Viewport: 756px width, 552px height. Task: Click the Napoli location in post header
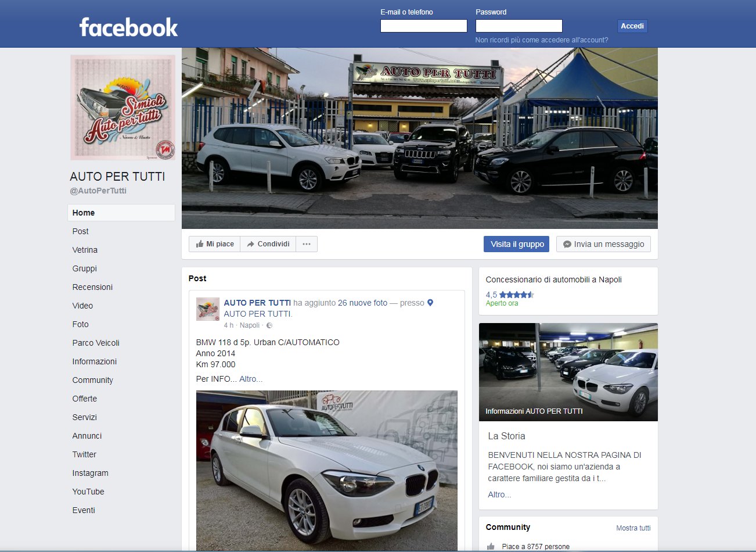click(250, 325)
